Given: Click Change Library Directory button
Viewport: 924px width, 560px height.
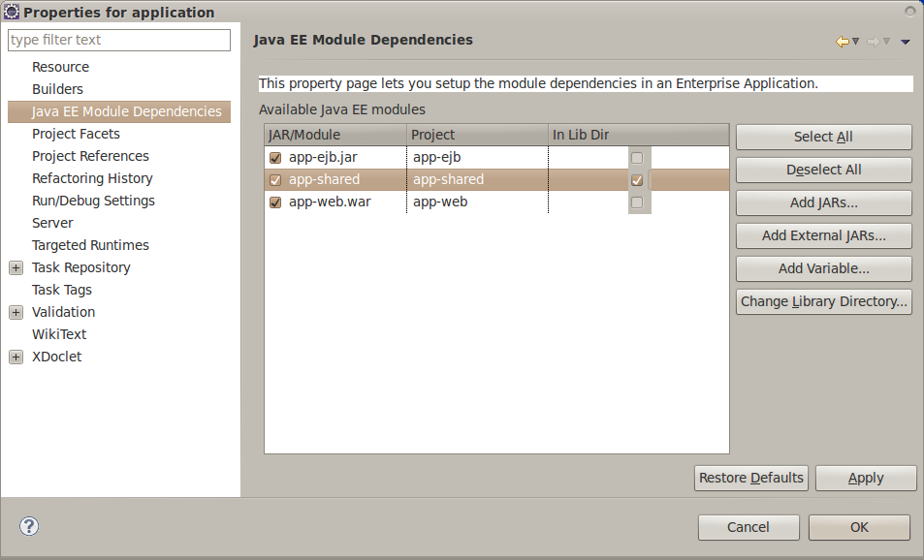Looking at the screenshot, I should point(824,301).
